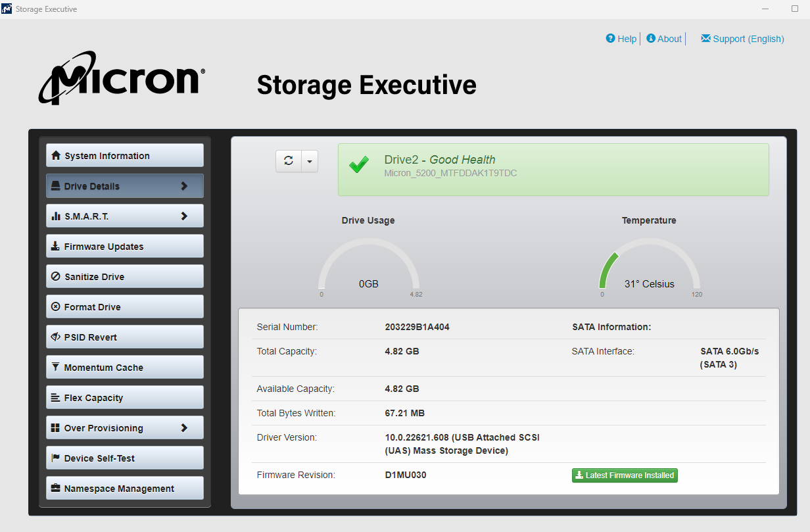Click the Temperature gauge
The width and height of the screenshot is (810, 532).
point(649,264)
